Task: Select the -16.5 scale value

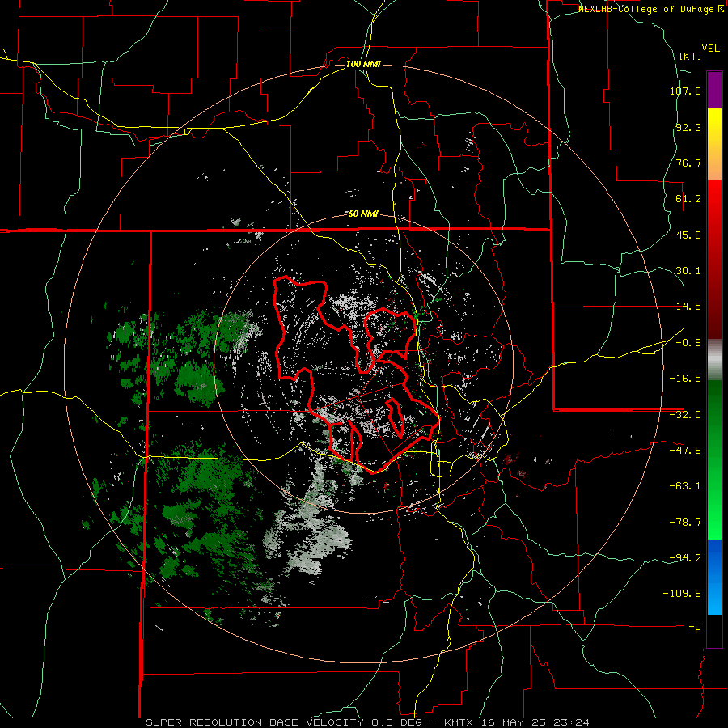Action: coord(685,379)
